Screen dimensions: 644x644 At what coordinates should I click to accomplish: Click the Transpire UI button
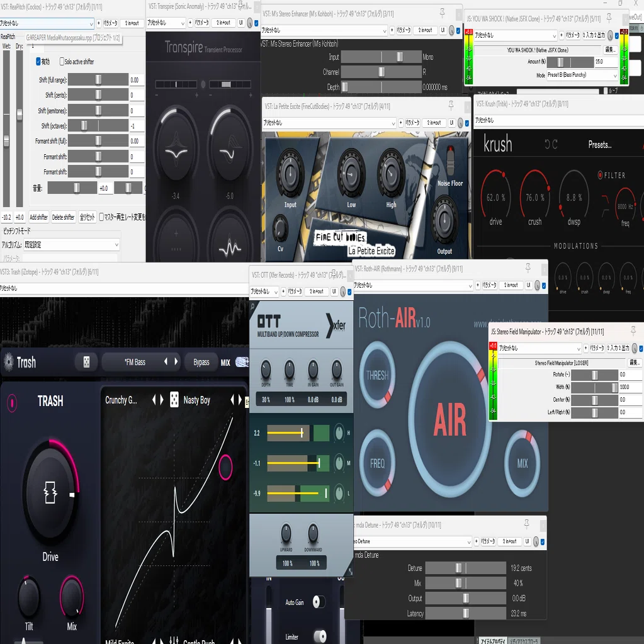(241, 23)
